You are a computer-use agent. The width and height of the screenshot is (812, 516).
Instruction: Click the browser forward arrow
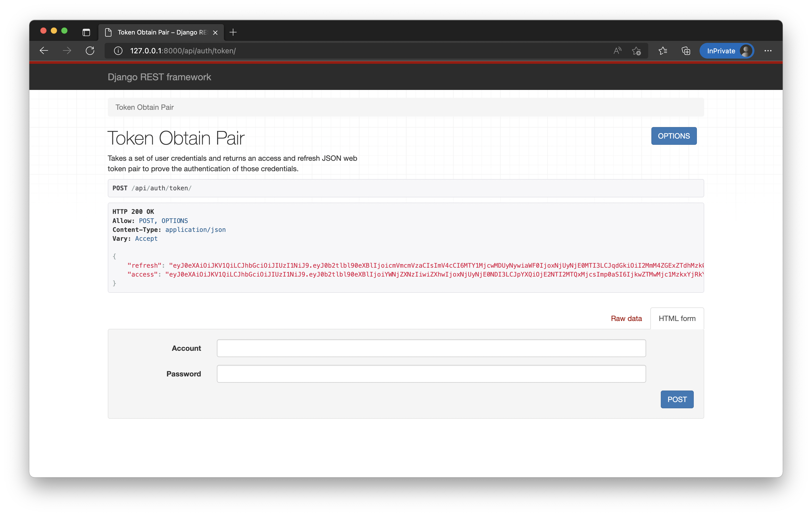(67, 51)
